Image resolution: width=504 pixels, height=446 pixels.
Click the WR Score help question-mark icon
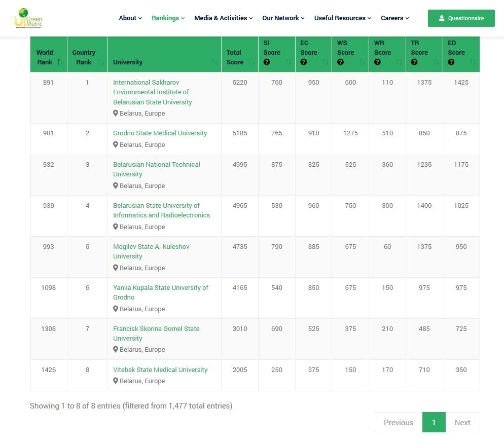click(377, 62)
